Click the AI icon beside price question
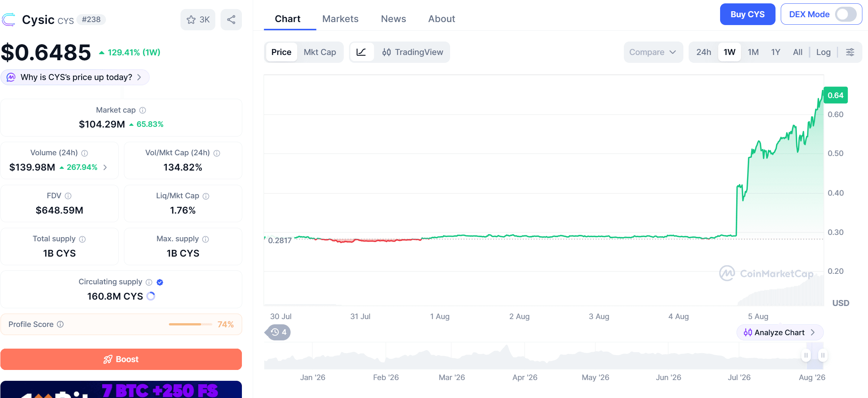868x398 pixels. click(11, 77)
